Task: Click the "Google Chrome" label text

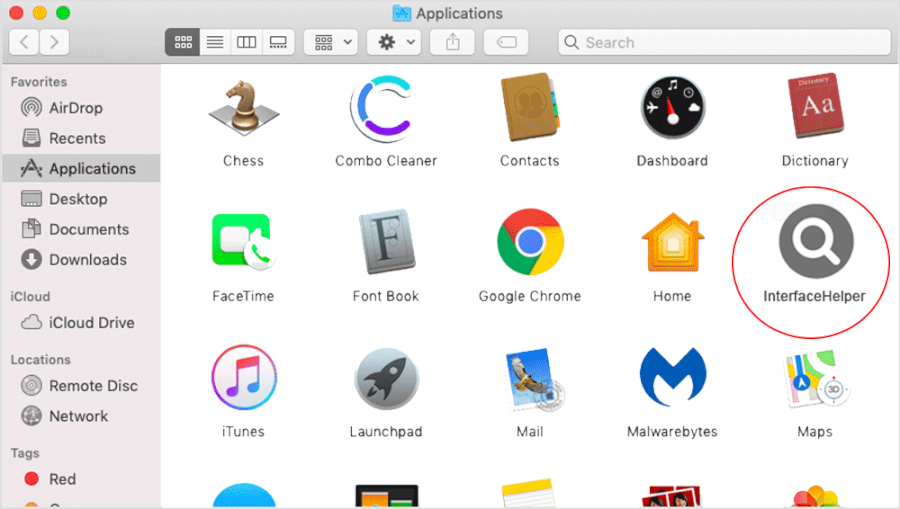Action: tap(530, 297)
